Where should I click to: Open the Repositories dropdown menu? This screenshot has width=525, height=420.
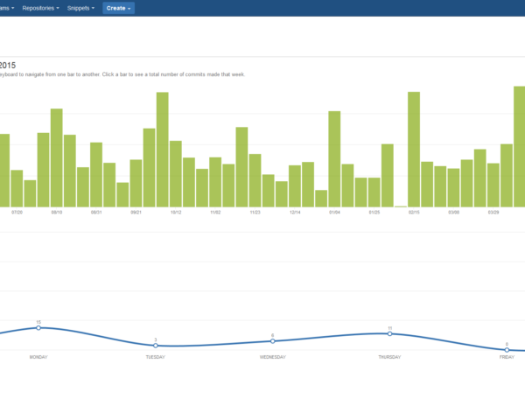point(40,8)
